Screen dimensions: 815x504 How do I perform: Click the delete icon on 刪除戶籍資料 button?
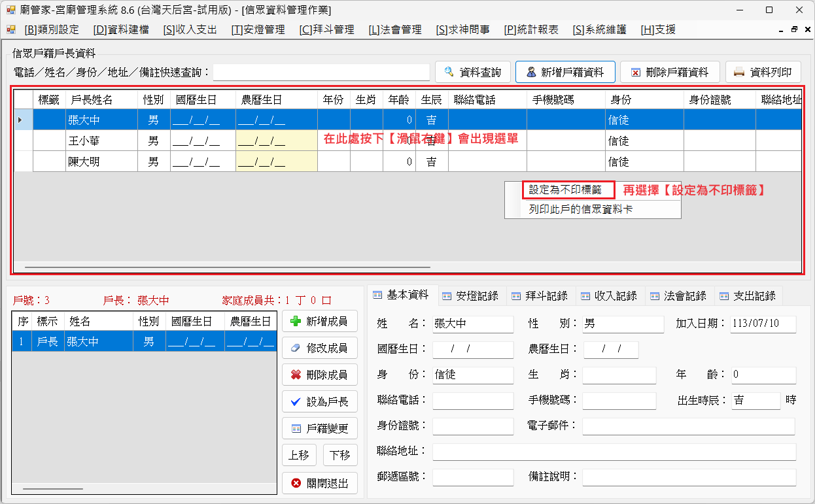[x=635, y=72]
